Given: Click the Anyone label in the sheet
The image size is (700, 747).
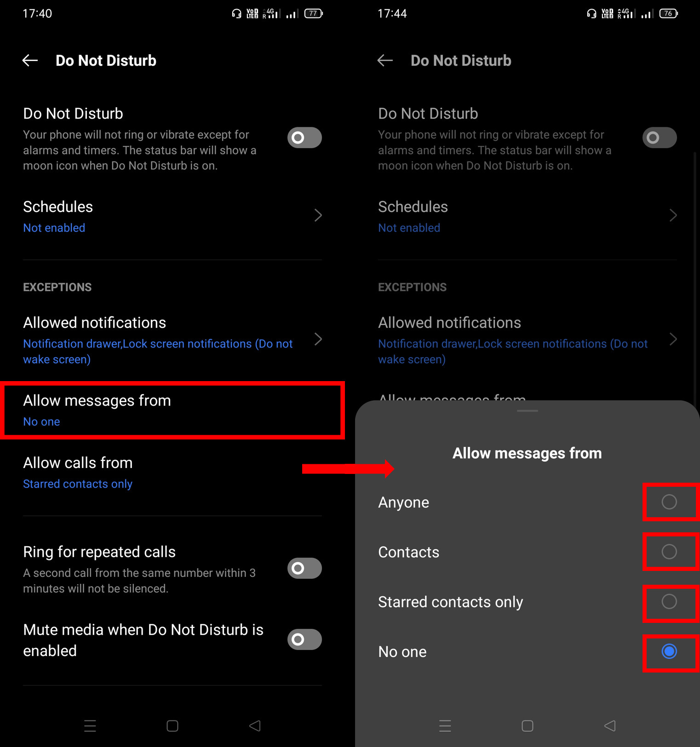Looking at the screenshot, I should (x=403, y=502).
